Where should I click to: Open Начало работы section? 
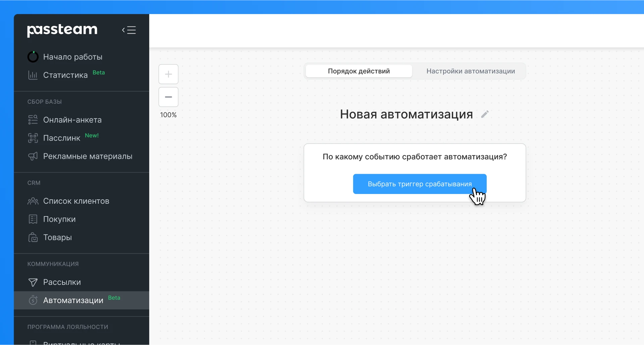(x=73, y=57)
